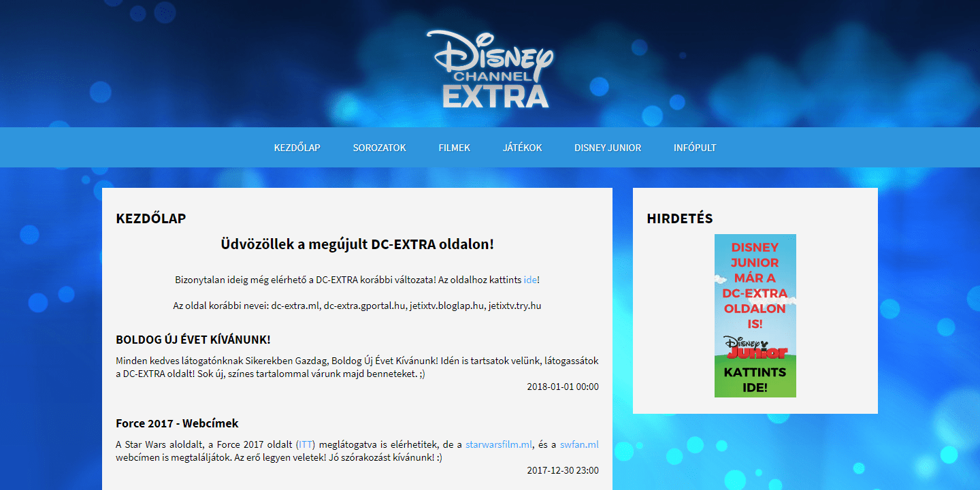Open the ITT link for Force 2017
This screenshot has height=490, width=980.
click(306, 445)
